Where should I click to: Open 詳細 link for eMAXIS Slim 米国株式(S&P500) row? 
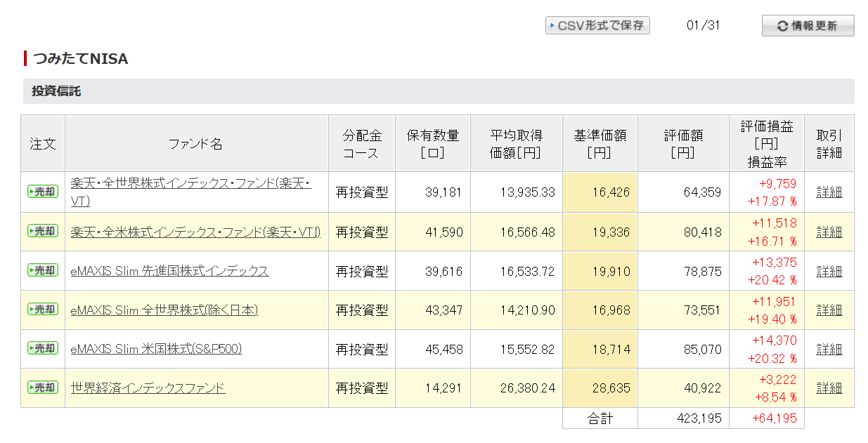point(829,349)
